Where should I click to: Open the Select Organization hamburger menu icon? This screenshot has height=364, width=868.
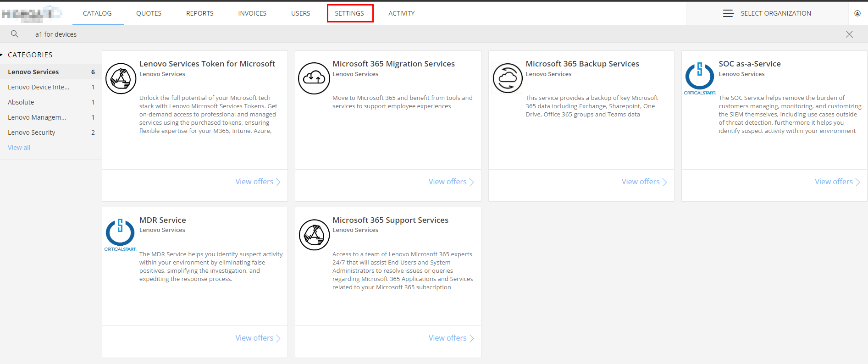click(728, 13)
